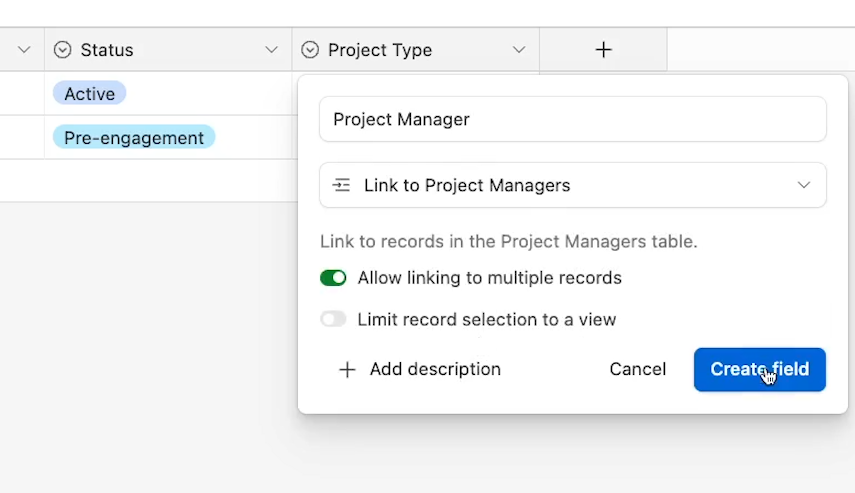Disable Allow linking to multiple records
This screenshot has width=855, height=493.
(x=333, y=278)
